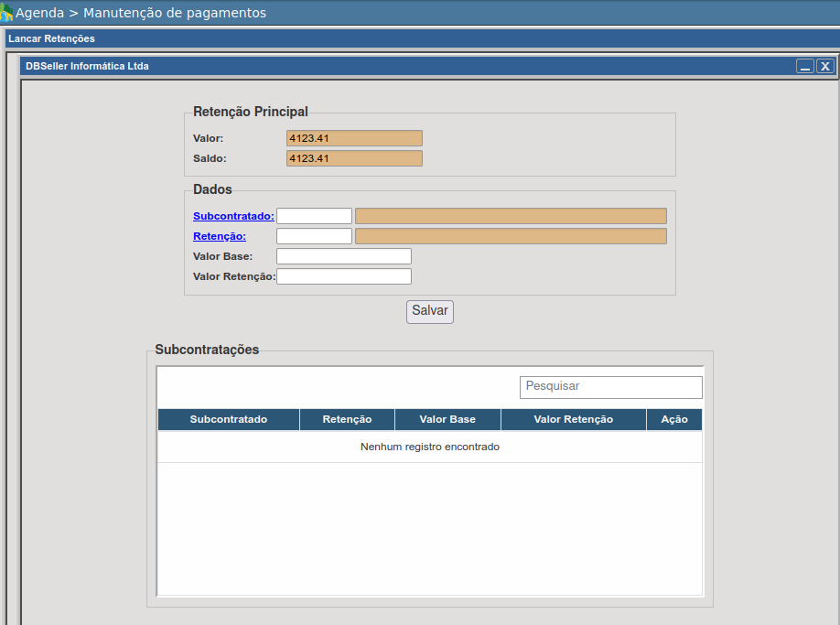Click the application logo icon in header

click(x=6, y=14)
